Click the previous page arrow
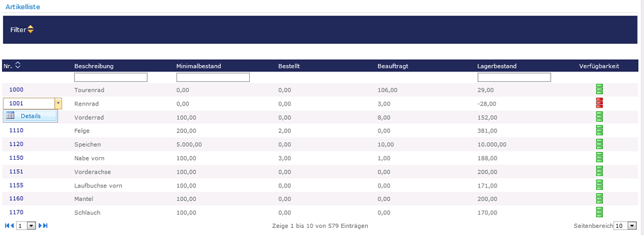 coord(12,225)
